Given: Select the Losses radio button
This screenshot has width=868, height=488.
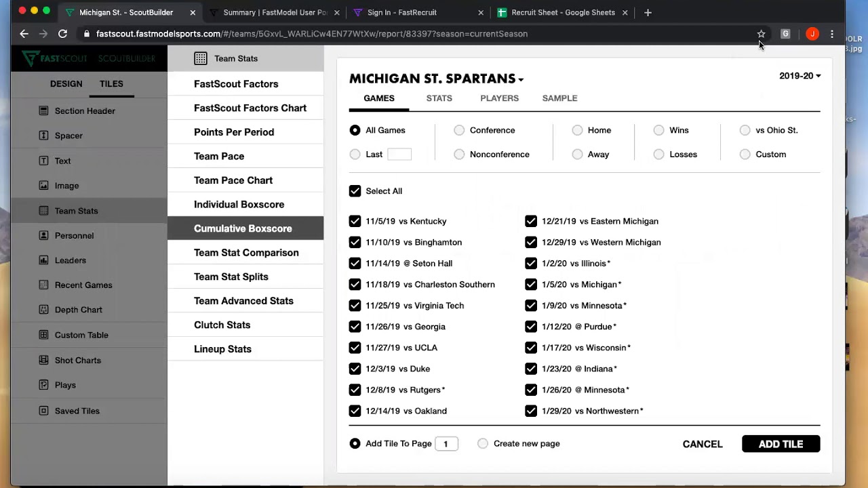Looking at the screenshot, I should (x=658, y=155).
